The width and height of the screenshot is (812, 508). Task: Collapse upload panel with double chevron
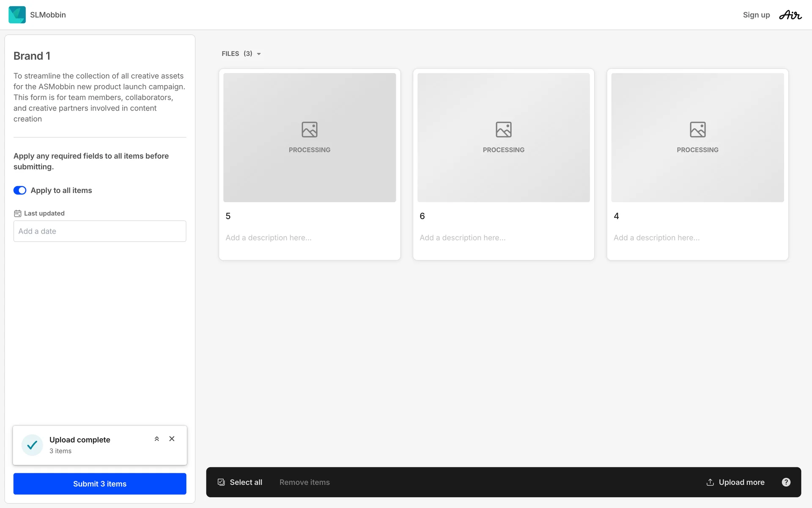pyautogui.click(x=156, y=439)
